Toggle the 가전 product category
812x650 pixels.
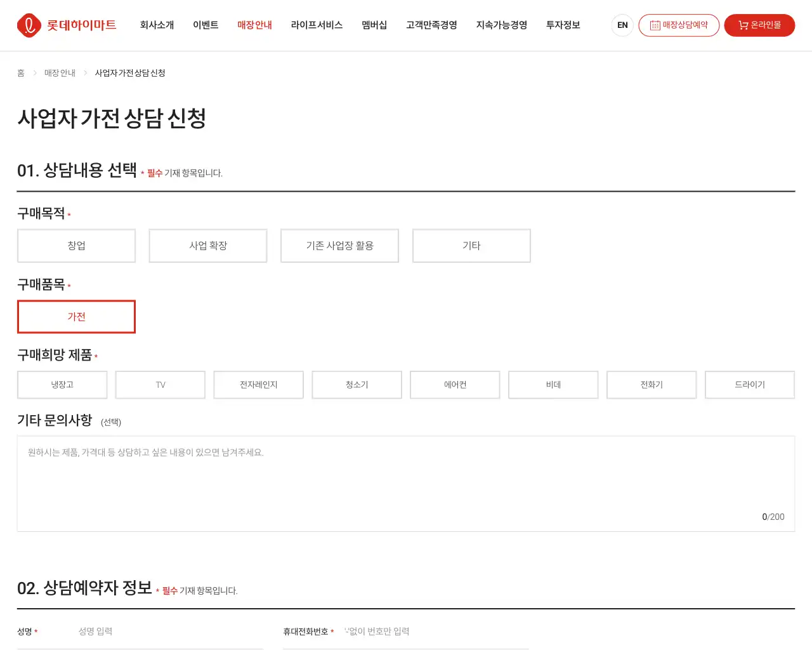tap(76, 317)
